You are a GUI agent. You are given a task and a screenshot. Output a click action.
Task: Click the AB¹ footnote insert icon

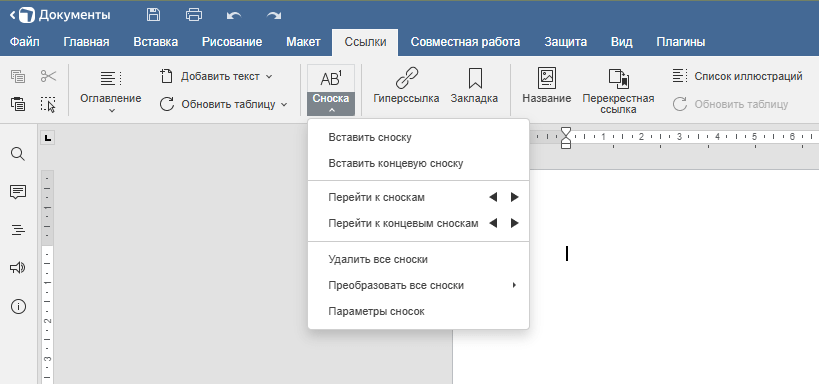point(331,78)
